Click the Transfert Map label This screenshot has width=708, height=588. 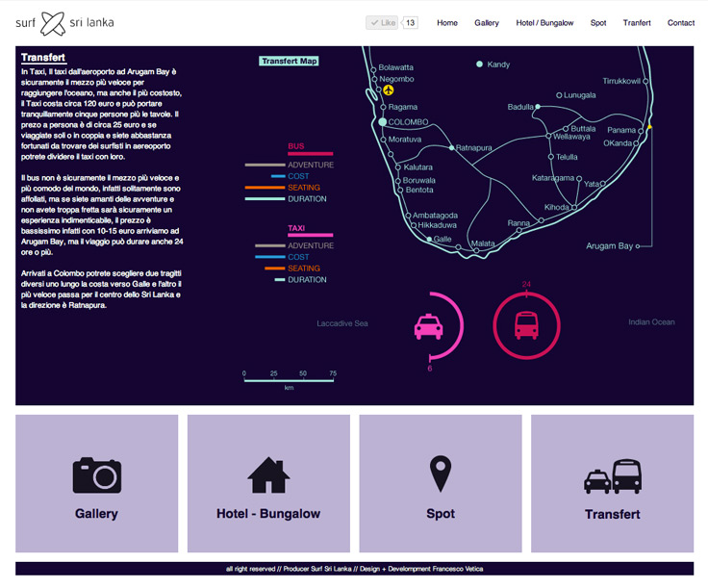point(289,61)
